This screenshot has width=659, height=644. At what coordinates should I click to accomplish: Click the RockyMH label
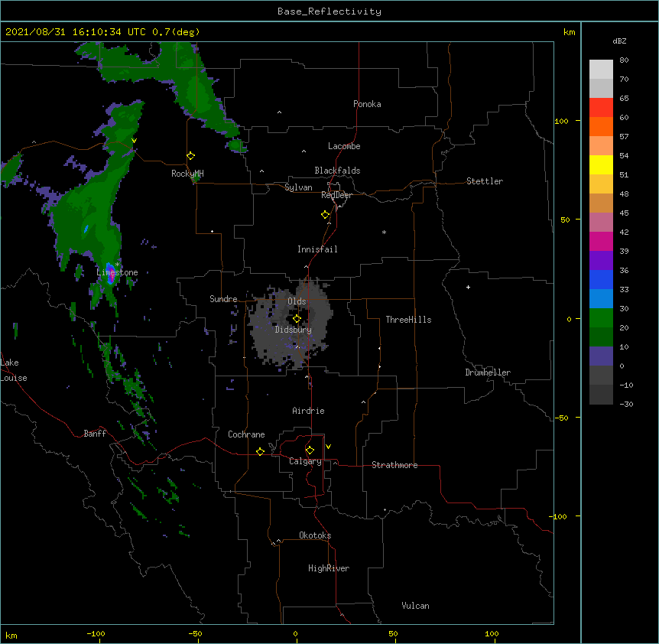coord(187,174)
